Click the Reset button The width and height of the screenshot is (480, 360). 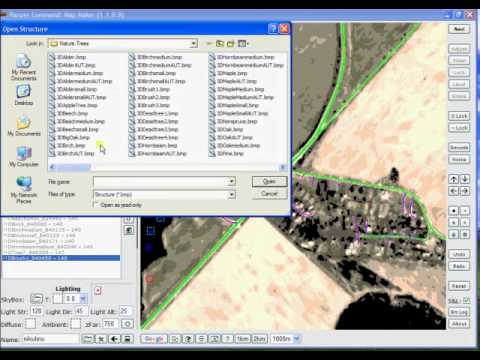coord(459,286)
